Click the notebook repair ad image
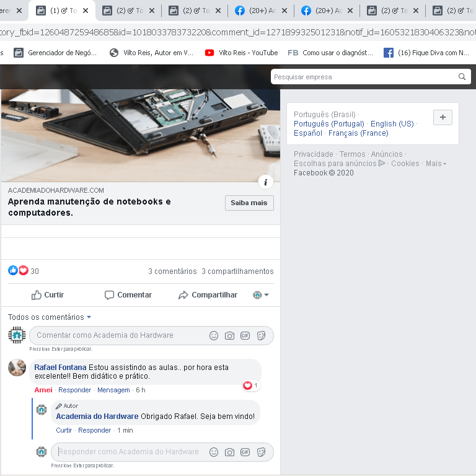 click(140, 135)
